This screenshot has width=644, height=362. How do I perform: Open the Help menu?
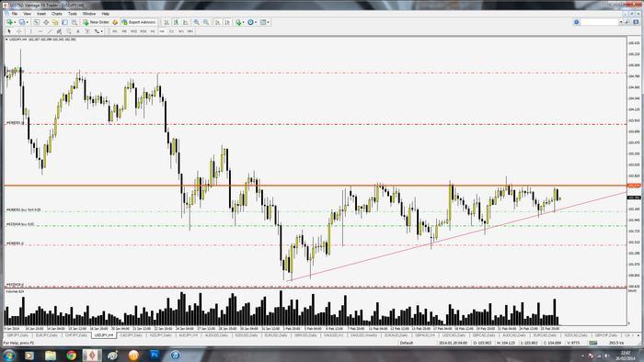coord(106,14)
